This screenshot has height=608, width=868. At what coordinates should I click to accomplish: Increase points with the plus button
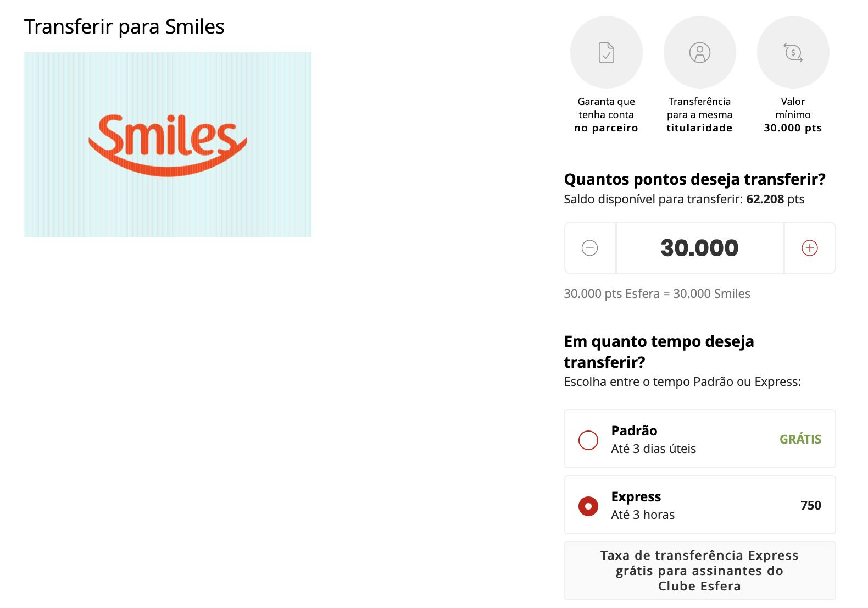click(x=810, y=248)
